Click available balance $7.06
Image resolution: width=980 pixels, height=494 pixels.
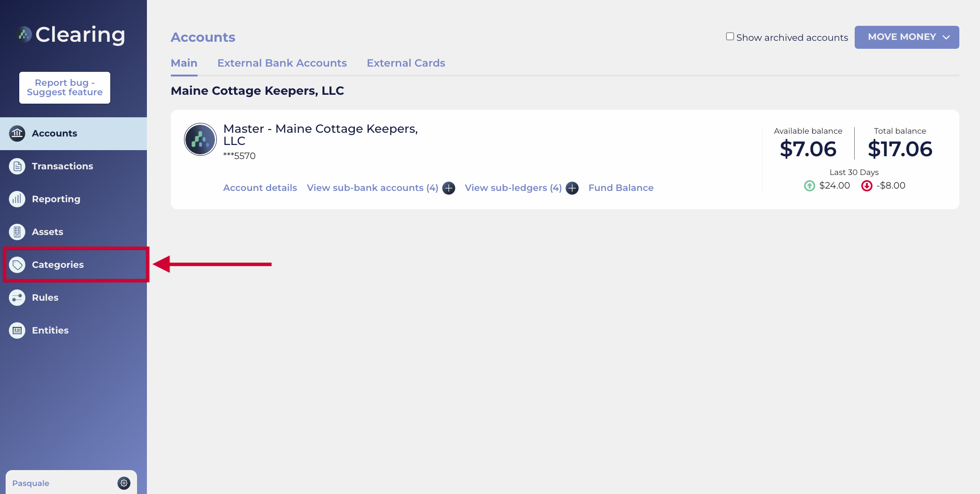point(808,149)
